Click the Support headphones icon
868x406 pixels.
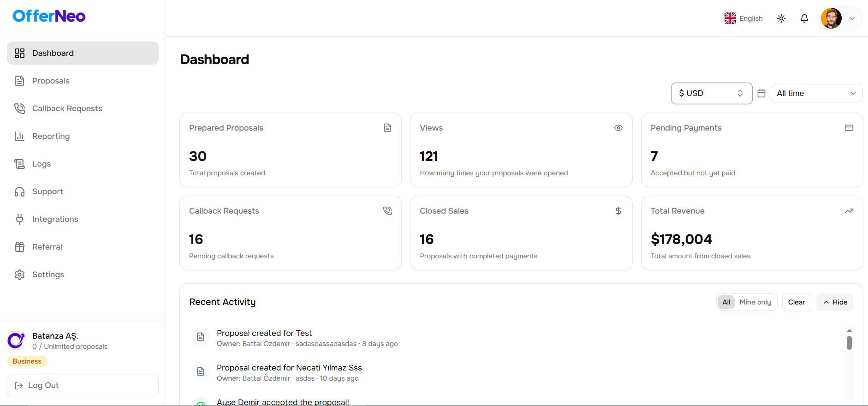point(19,191)
